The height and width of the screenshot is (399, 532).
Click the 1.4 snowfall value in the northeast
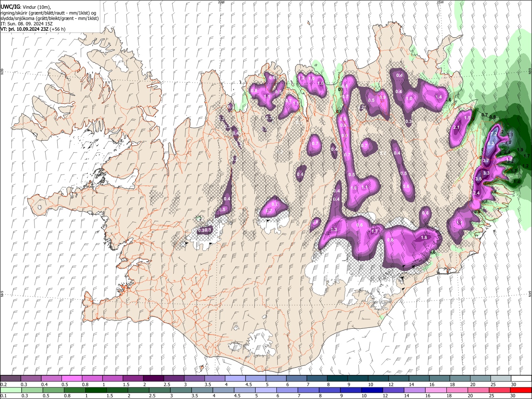pyautogui.click(x=438, y=97)
